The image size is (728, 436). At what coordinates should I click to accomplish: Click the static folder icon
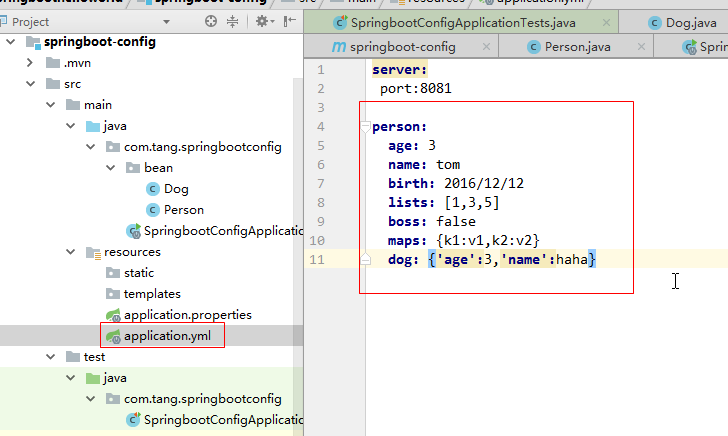(113, 273)
